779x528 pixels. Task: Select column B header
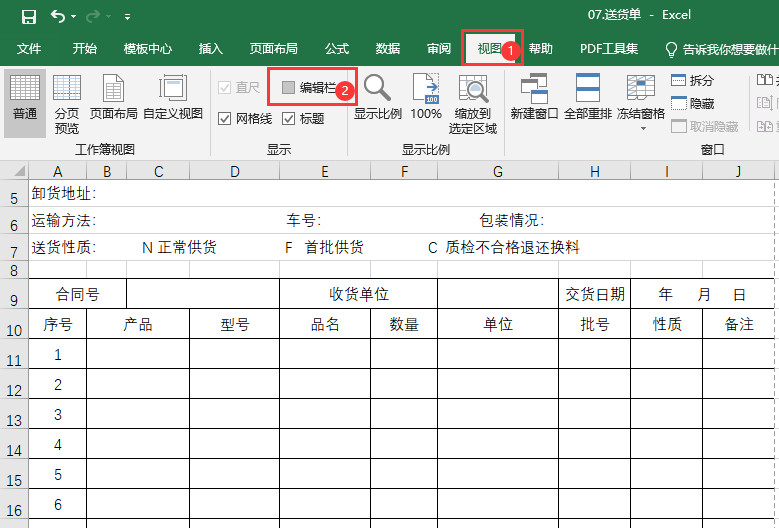107,171
